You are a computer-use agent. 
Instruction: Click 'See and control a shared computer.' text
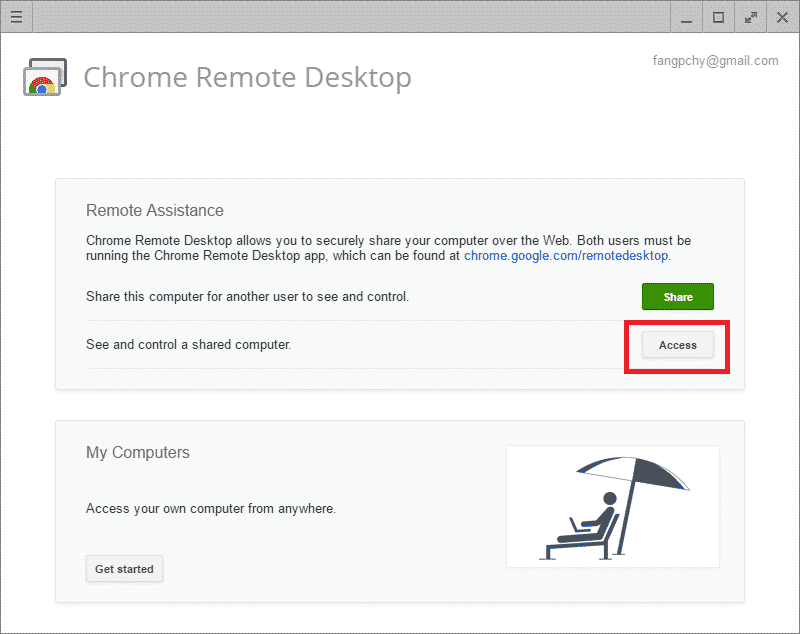point(188,345)
